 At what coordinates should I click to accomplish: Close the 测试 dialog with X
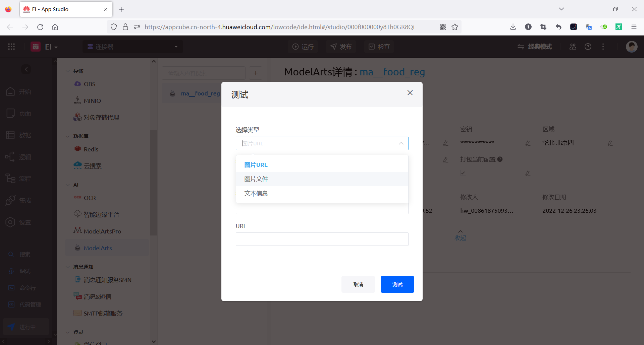pos(410,93)
